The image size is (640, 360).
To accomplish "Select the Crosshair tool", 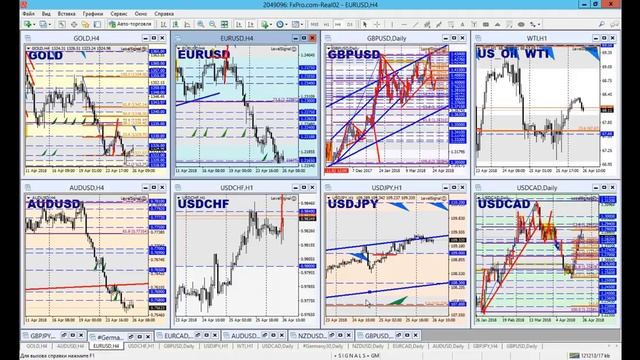I will 377,24.
